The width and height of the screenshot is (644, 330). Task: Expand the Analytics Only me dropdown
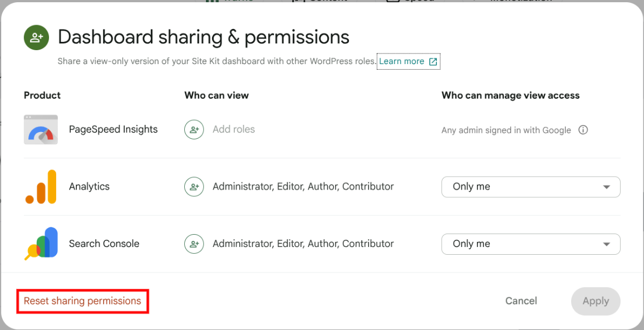coord(530,187)
